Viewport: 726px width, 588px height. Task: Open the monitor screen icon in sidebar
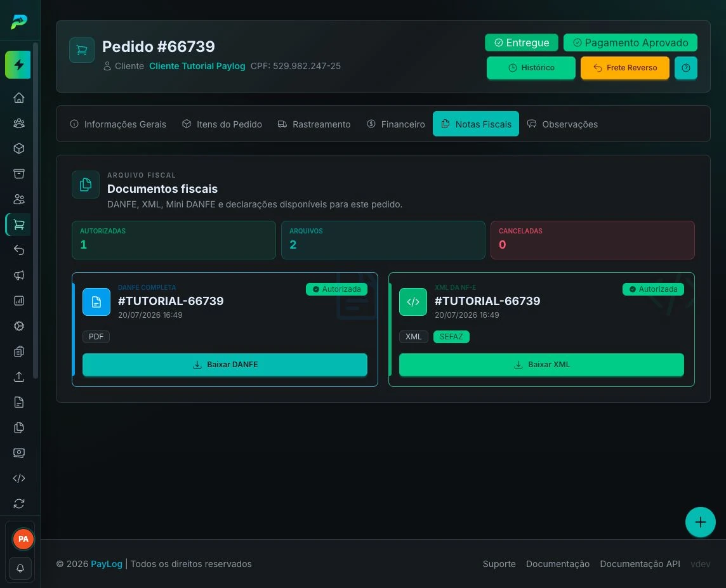pyautogui.click(x=19, y=453)
